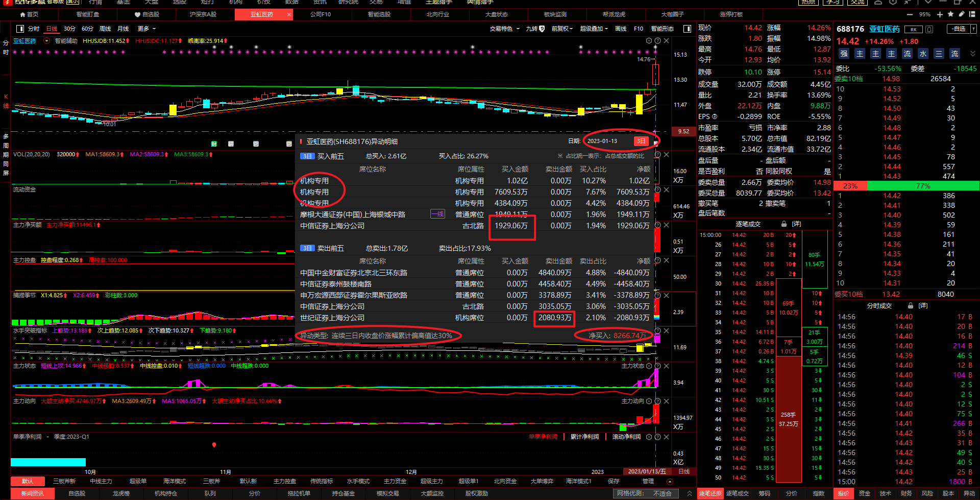Switch chart period to 周线

coord(105,29)
